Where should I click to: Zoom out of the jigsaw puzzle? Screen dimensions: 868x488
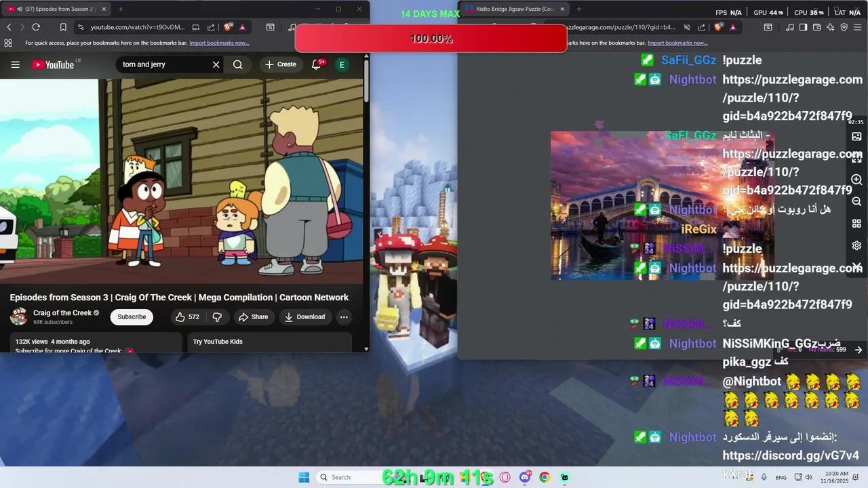point(856,202)
